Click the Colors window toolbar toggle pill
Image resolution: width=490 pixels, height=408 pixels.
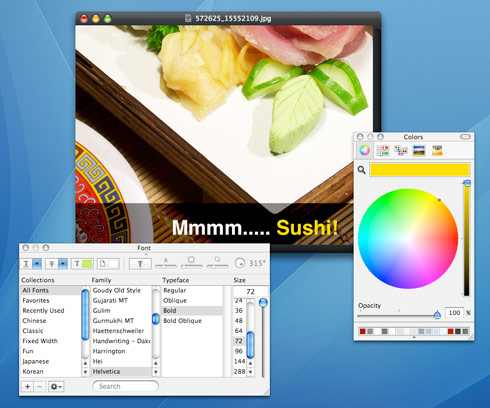[x=465, y=137]
